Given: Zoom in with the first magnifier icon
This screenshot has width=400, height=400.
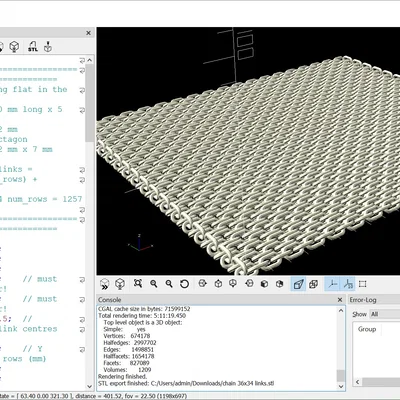Looking at the screenshot, I should click(x=154, y=284).
